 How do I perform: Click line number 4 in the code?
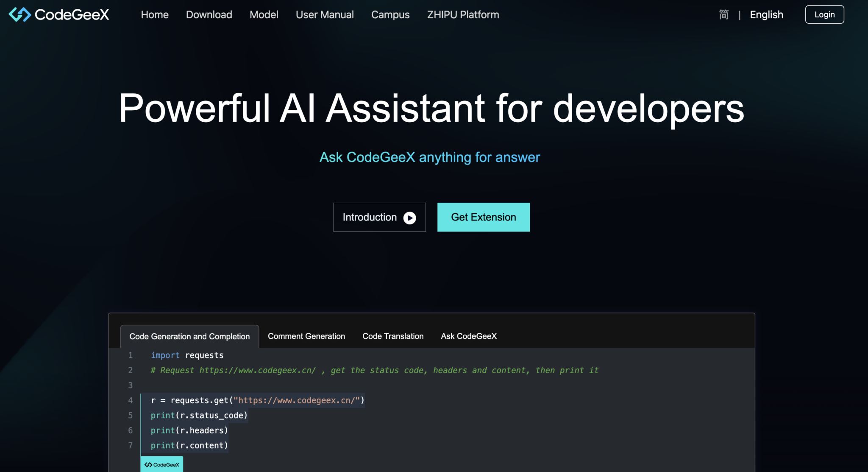point(131,400)
